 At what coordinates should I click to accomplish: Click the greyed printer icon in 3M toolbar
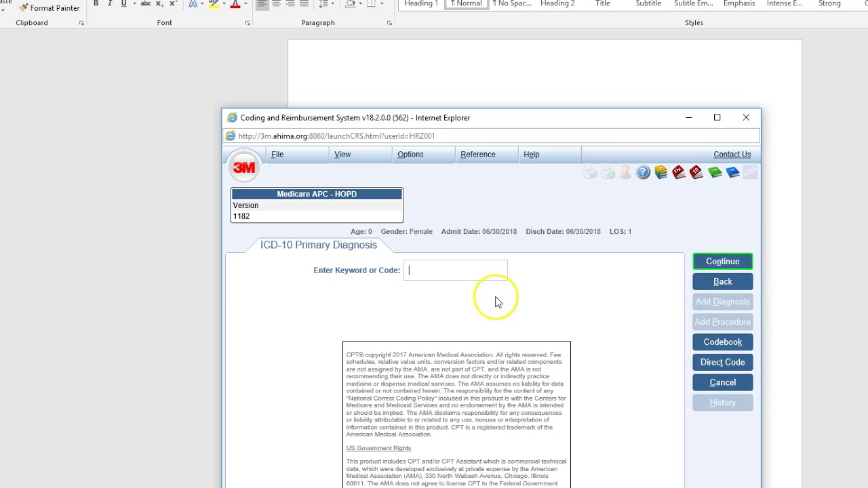pyautogui.click(x=590, y=173)
